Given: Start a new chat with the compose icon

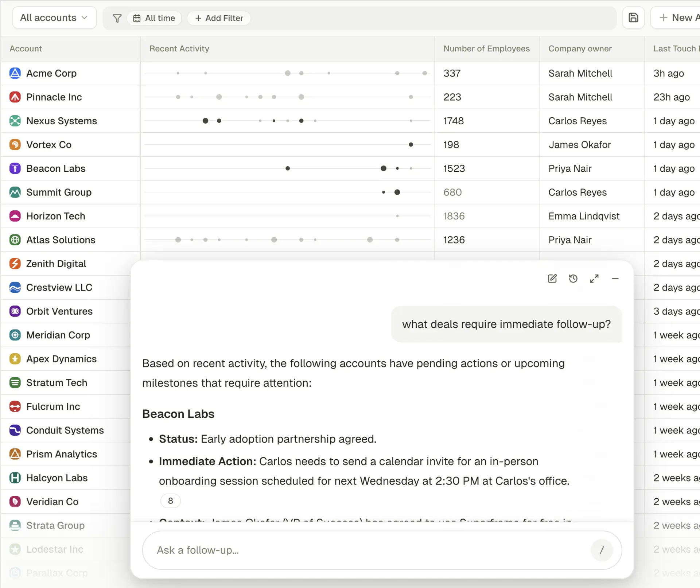Looking at the screenshot, I should [552, 279].
